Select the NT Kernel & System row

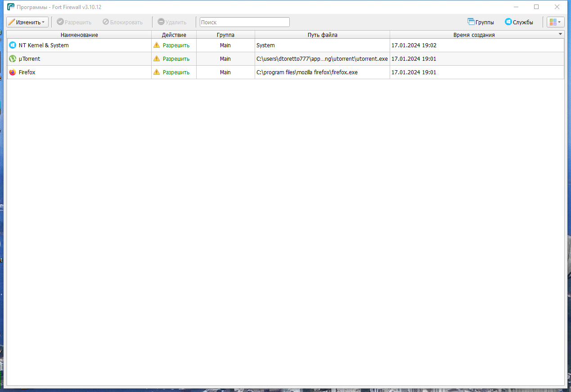tap(285, 45)
